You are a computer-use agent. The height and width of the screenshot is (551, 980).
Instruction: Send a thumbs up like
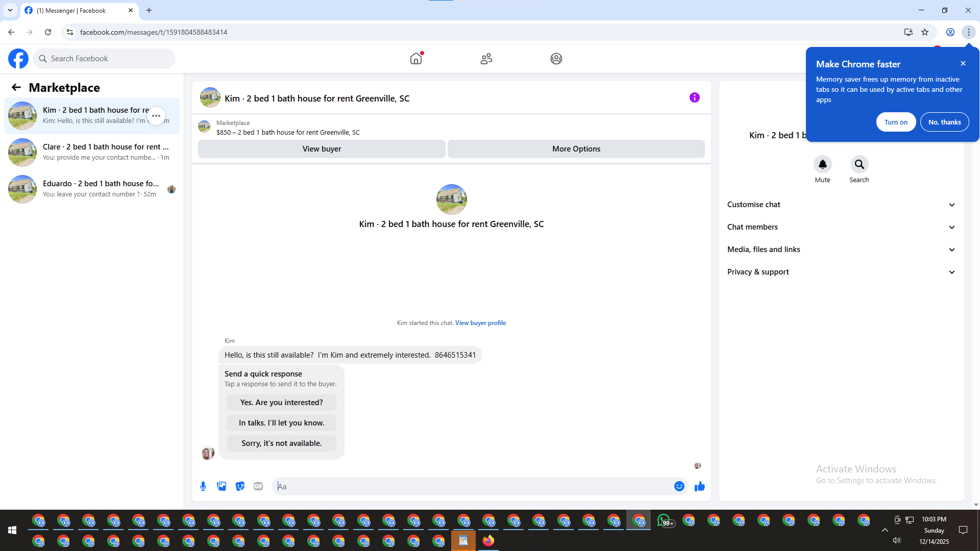[x=699, y=486]
